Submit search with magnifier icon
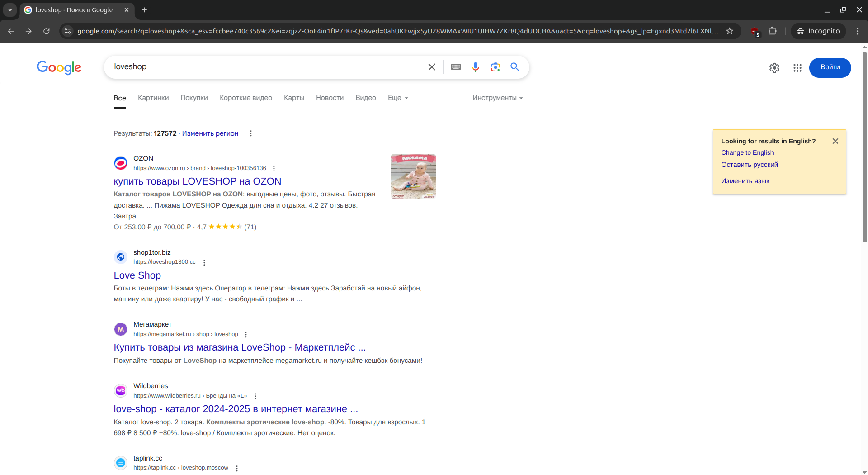 click(x=515, y=67)
